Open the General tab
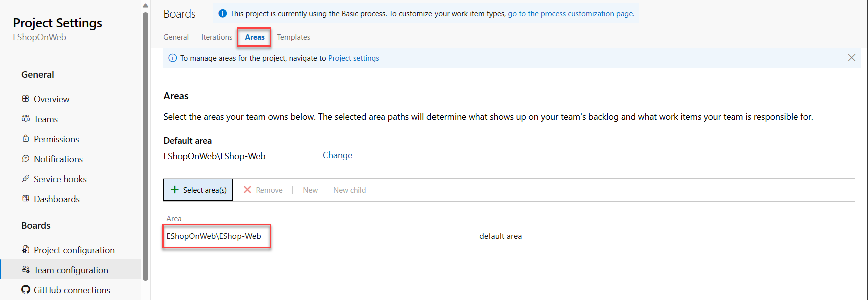868x300 pixels. click(x=176, y=37)
